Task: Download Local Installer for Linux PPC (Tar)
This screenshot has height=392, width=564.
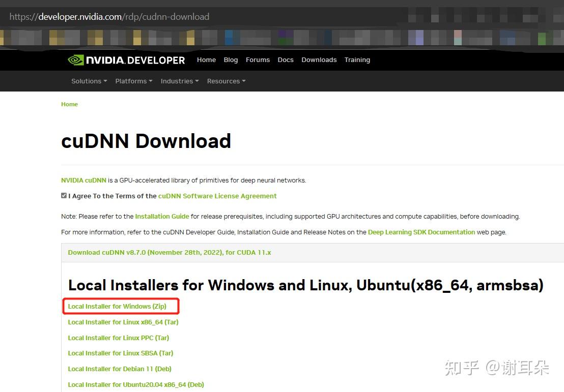Action: click(118, 338)
